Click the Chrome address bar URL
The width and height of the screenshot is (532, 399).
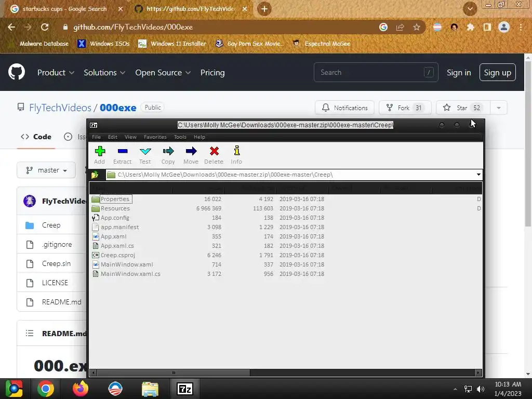(133, 27)
